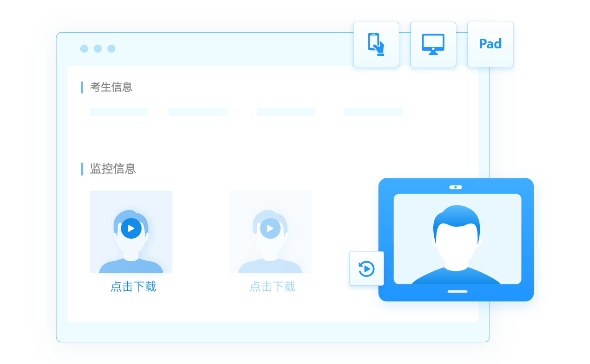Click the third placeholder field under 考生信息
The width and height of the screenshot is (590, 364).
point(286,112)
